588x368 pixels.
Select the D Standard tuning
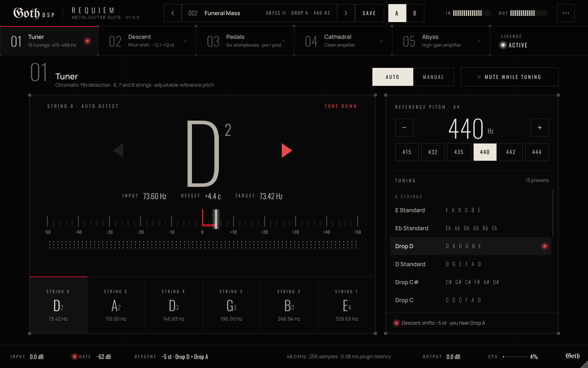coord(471,264)
